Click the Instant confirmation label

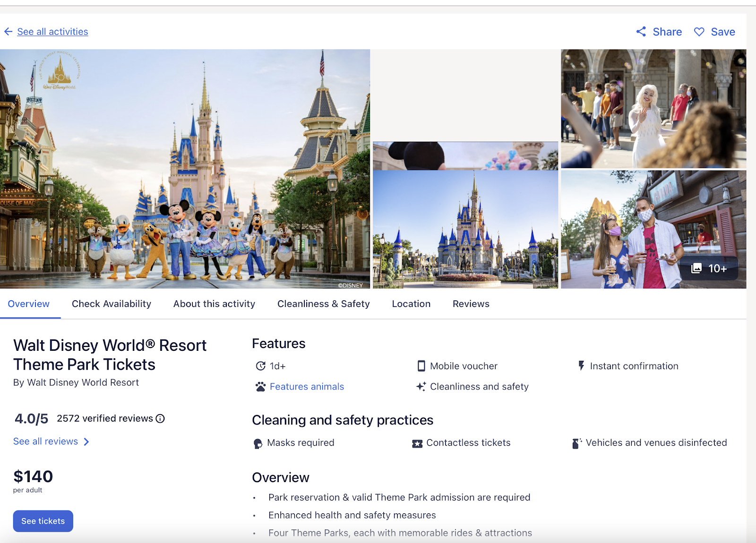click(634, 366)
